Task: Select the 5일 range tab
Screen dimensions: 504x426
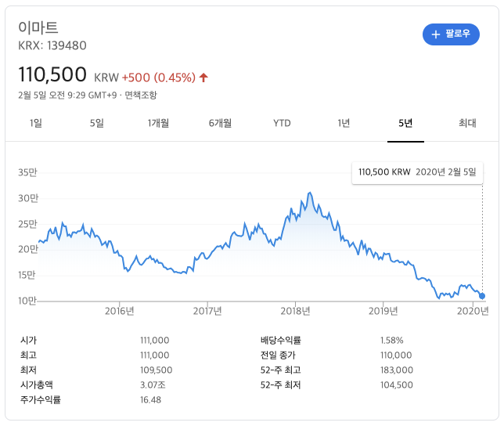Action: pos(97,123)
